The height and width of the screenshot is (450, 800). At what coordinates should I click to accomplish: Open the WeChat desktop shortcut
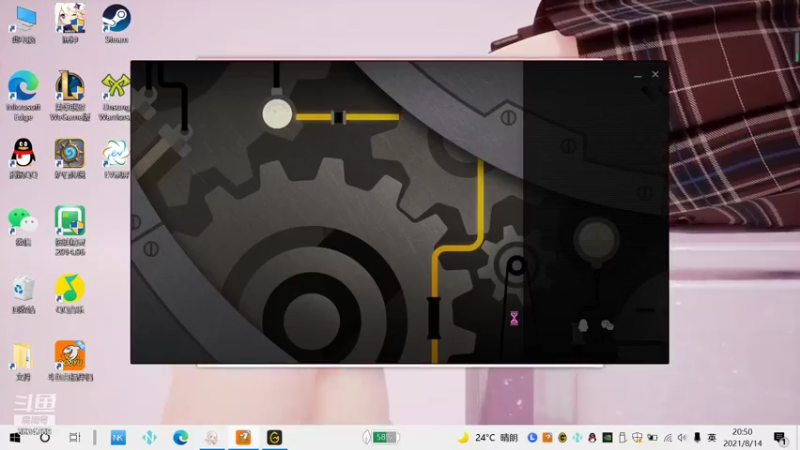(23, 226)
